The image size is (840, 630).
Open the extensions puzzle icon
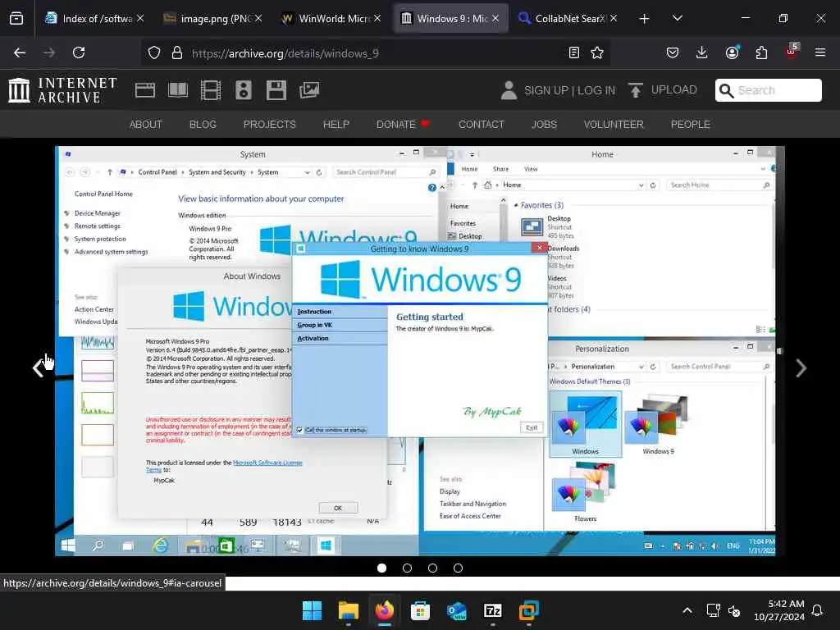pyautogui.click(x=761, y=52)
